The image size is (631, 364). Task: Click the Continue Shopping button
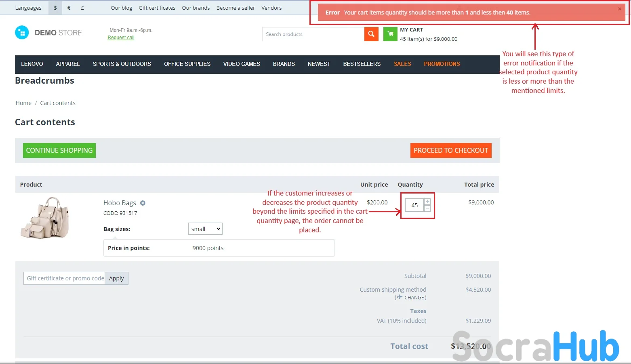(x=59, y=150)
